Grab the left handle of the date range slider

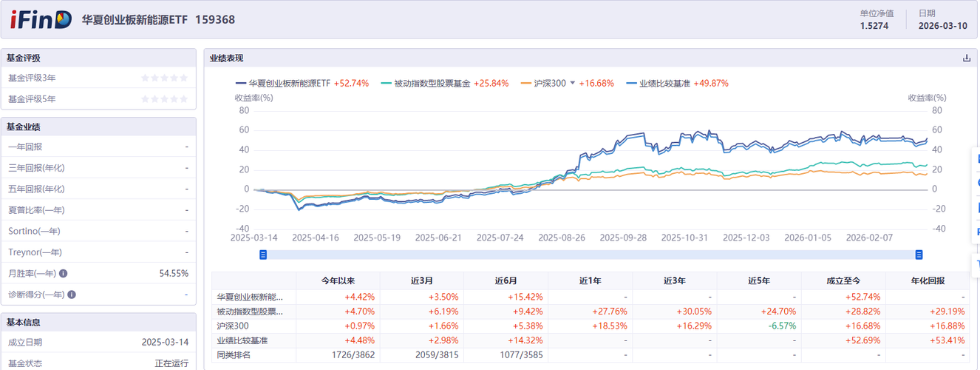[263, 255]
